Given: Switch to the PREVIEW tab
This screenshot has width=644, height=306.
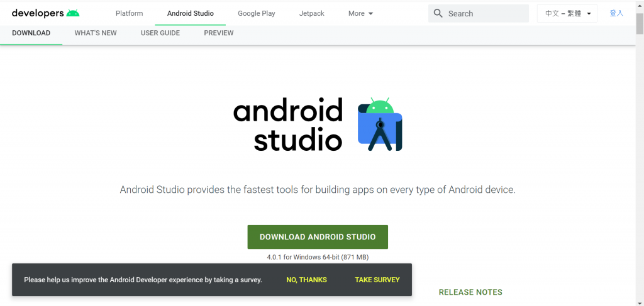Looking at the screenshot, I should pyautogui.click(x=218, y=33).
